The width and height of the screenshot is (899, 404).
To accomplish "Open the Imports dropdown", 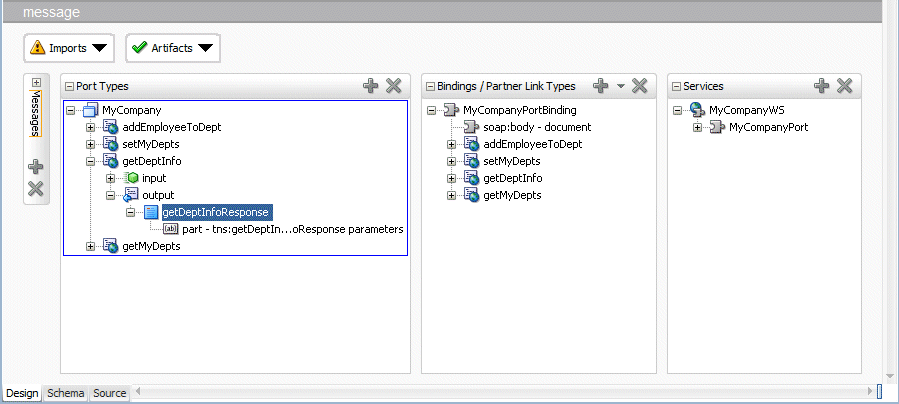I will pos(69,48).
